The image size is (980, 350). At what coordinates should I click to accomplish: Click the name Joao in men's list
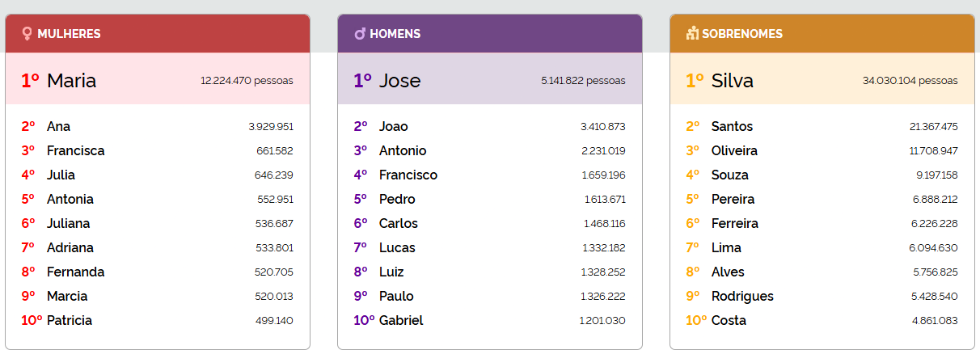(393, 127)
